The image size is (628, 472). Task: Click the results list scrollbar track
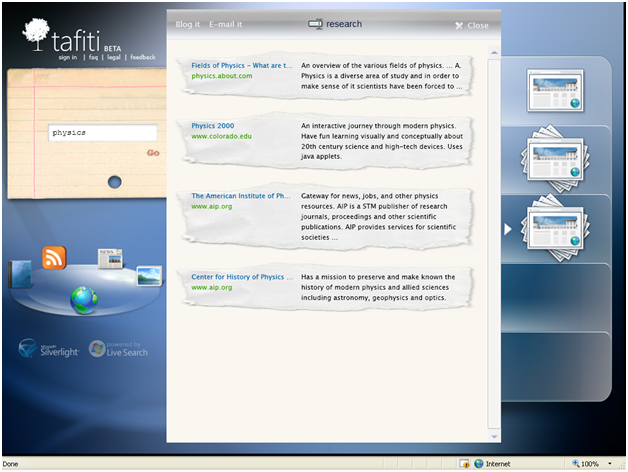pos(494,244)
